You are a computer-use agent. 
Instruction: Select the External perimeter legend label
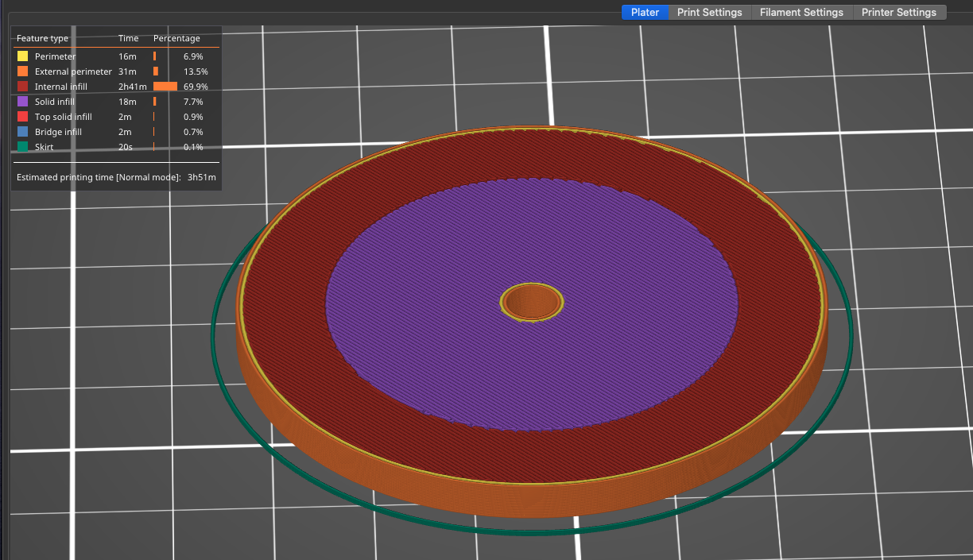click(73, 72)
